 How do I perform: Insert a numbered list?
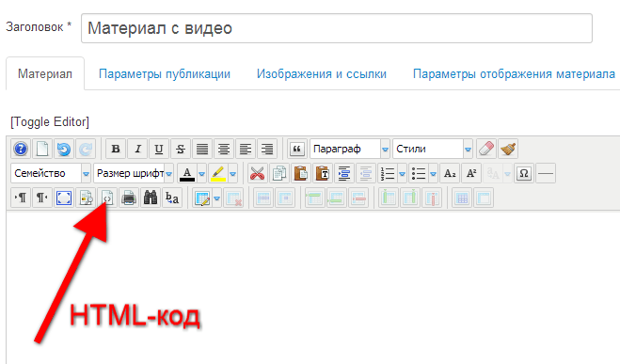pos(388,173)
